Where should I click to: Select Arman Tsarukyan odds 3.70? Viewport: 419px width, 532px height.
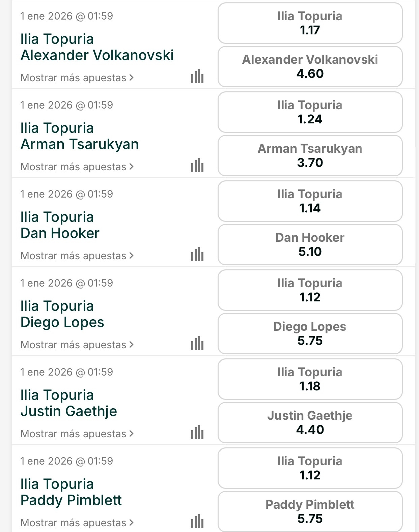[310, 156]
